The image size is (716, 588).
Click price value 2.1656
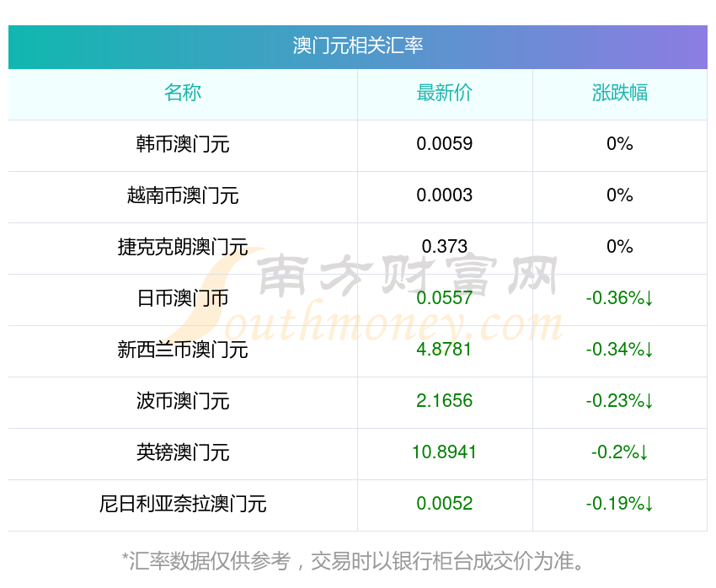[444, 401]
